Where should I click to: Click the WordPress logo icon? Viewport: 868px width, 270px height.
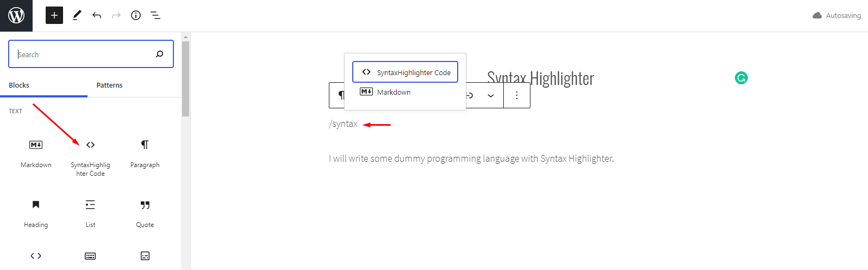coord(16,15)
